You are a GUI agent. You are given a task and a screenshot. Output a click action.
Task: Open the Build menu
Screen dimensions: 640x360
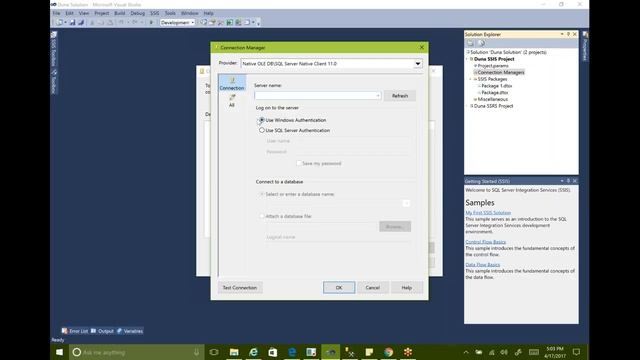tap(120, 13)
